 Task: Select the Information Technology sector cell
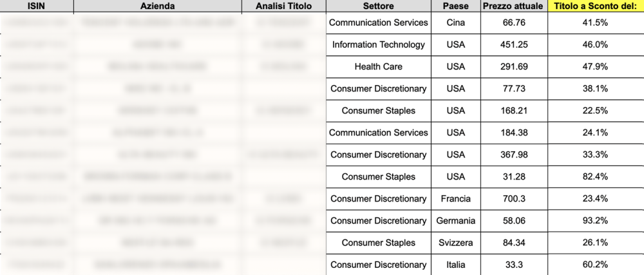(378, 44)
